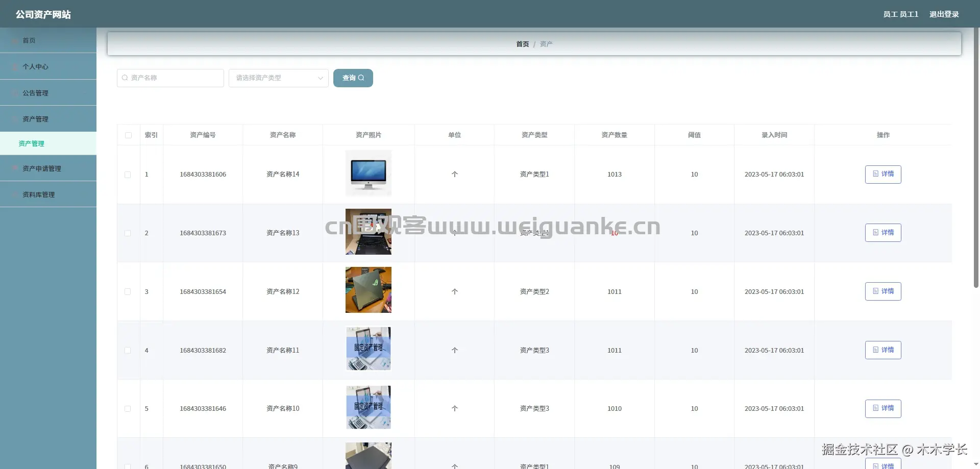Toggle the select-all header checkbox
This screenshot has height=469, width=980.
pos(128,135)
